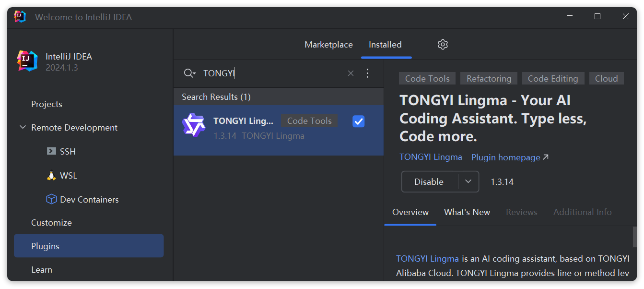The width and height of the screenshot is (644, 289).
Task: Click the Cloud tag
Action: click(607, 79)
